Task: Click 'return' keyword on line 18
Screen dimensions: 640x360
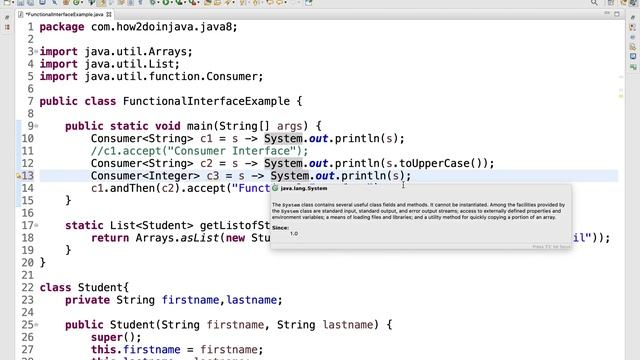Action: [x=110, y=238]
